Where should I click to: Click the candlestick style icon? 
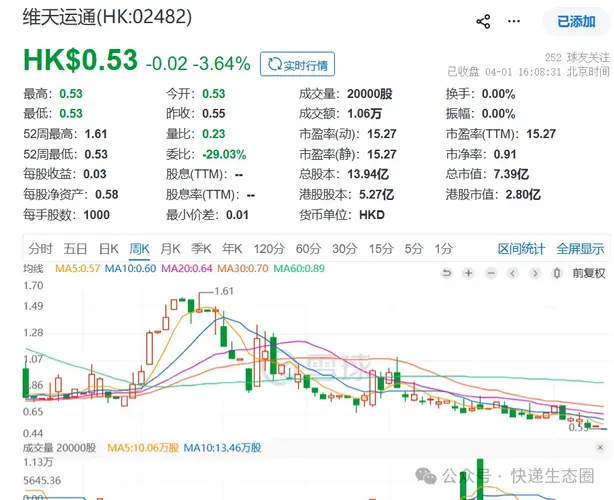pyautogui.click(x=557, y=273)
